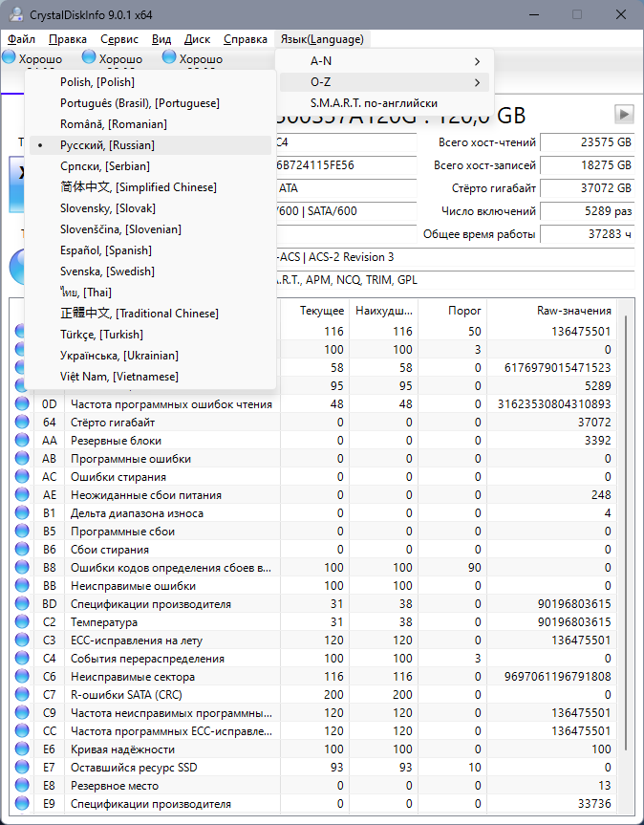Open the Сервис menu
This screenshot has height=825, width=644.
[119, 39]
